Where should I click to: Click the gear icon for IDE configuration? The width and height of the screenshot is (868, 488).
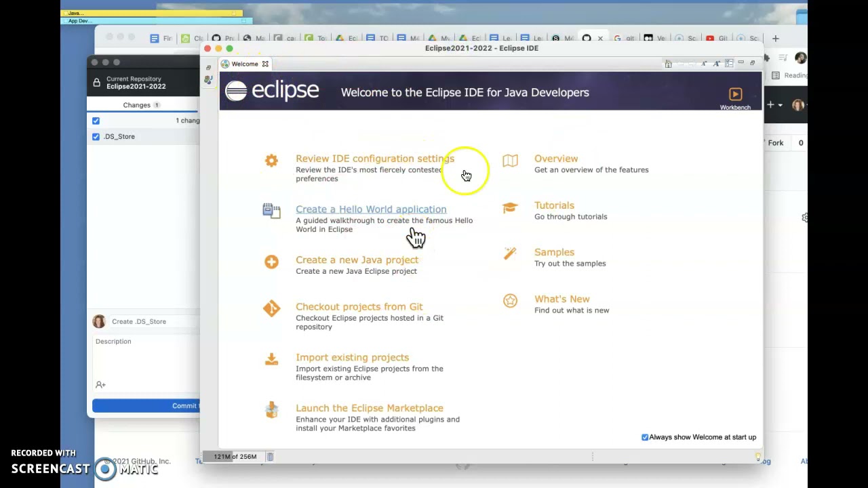[271, 160]
